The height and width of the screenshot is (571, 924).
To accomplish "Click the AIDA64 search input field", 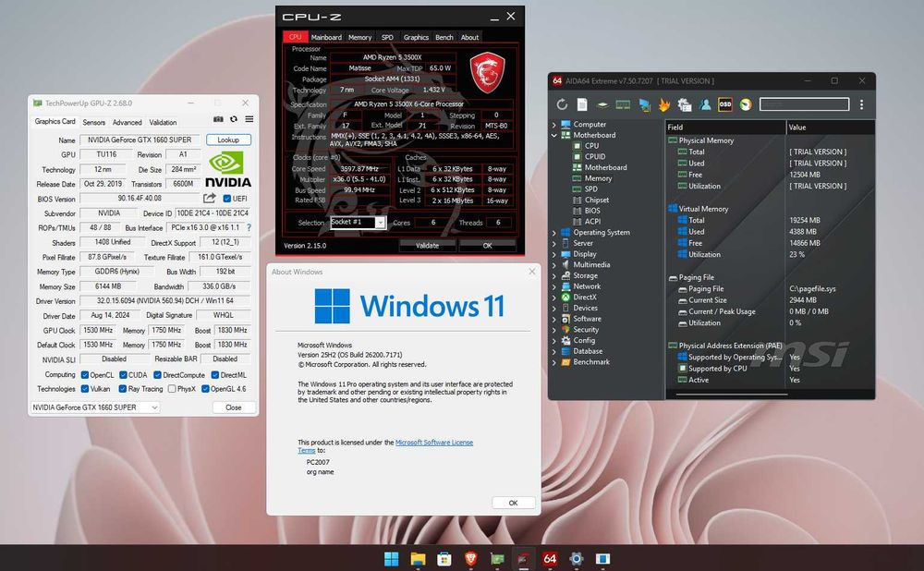I will pos(804,104).
